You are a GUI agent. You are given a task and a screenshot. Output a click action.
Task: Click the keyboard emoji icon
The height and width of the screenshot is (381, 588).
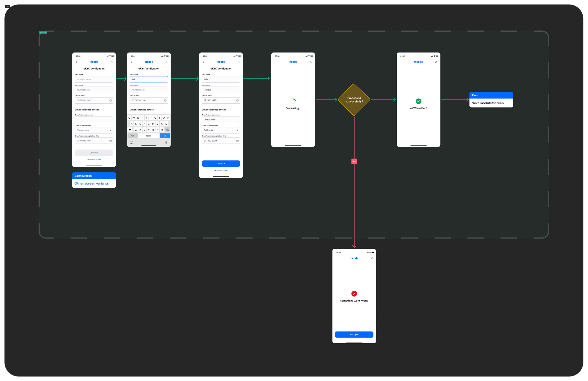(132, 143)
